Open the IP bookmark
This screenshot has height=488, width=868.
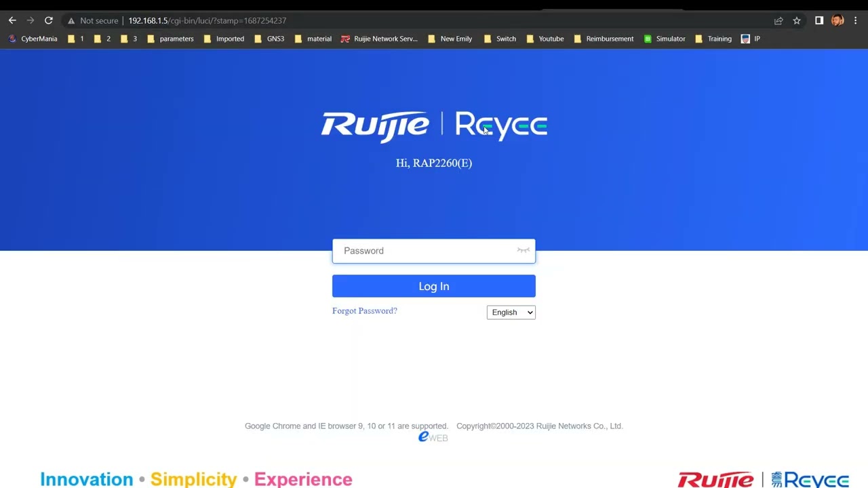(x=751, y=39)
